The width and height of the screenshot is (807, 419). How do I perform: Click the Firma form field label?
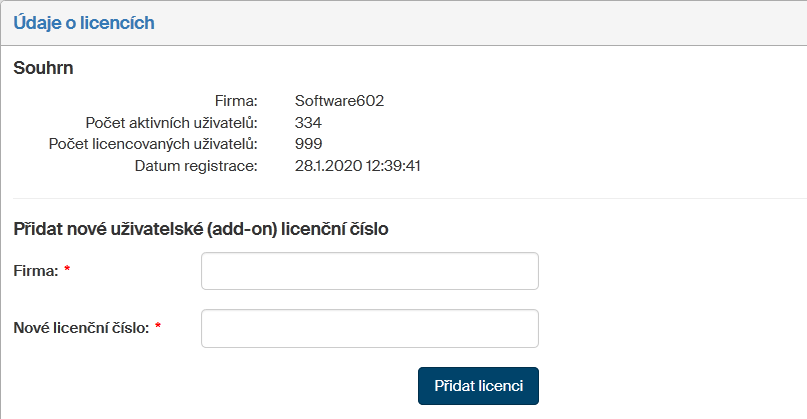pos(36,271)
